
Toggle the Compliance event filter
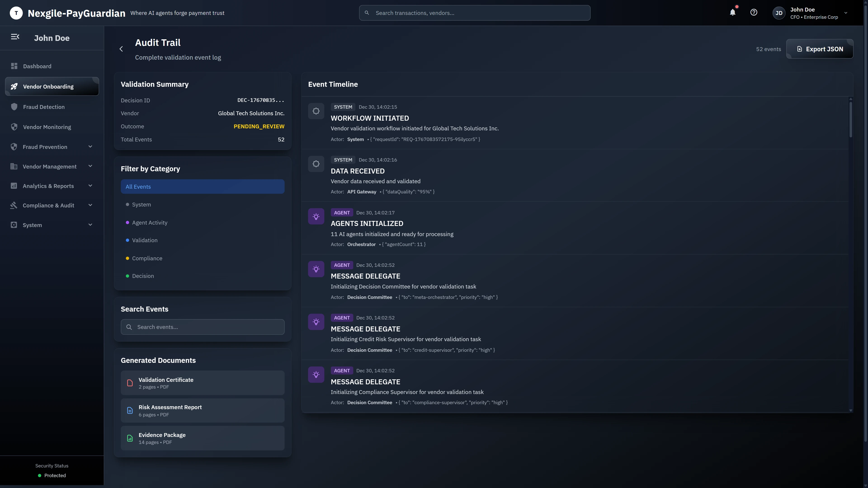147,258
